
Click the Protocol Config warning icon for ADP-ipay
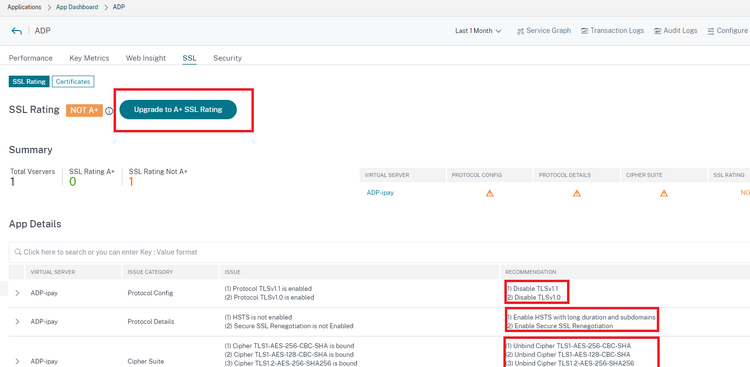(489, 193)
